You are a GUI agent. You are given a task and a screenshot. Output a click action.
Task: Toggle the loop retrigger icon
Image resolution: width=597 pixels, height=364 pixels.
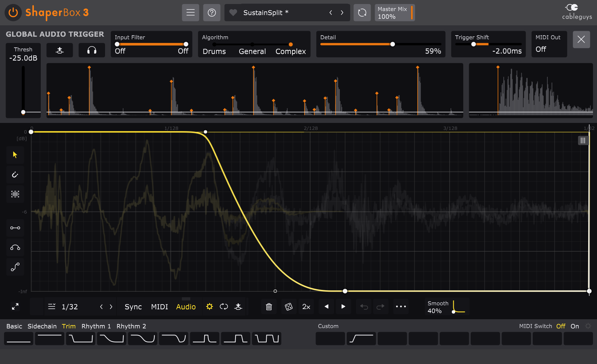point(224,306)
